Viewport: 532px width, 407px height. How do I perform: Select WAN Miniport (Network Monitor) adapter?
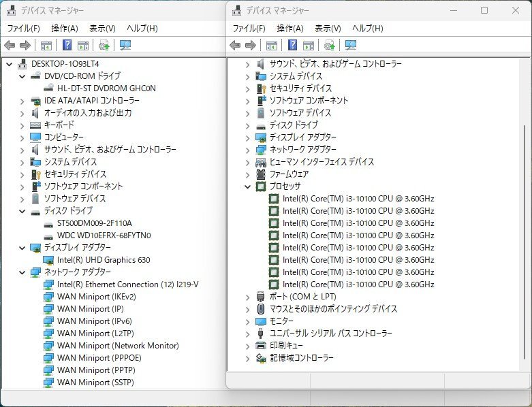[x=118, y=345]
